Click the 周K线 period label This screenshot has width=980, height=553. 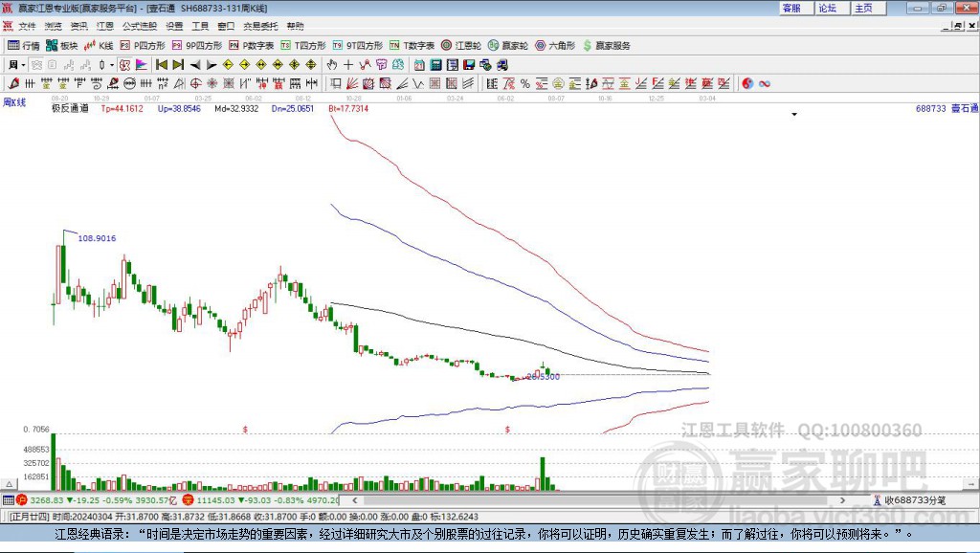coord(14,102)
